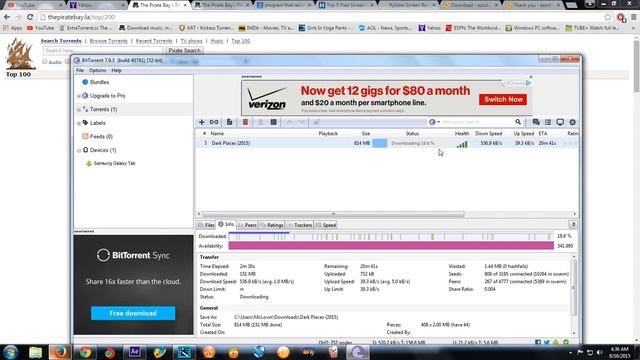Viewport: 640px width, 360px height.
Task: Click the pink Availability bar
Action: [x=391, y=246]
